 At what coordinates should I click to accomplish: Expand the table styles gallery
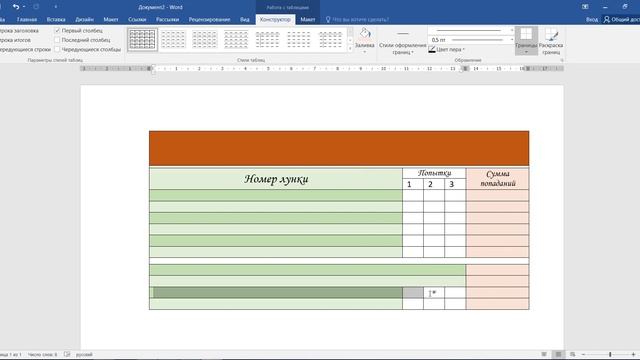(x=350, y=49)
